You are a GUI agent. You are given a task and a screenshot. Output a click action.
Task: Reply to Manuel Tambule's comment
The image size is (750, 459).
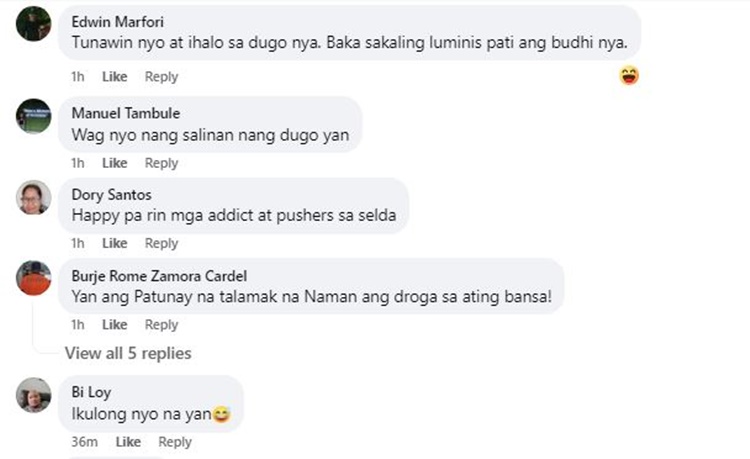tap(161, 163)
